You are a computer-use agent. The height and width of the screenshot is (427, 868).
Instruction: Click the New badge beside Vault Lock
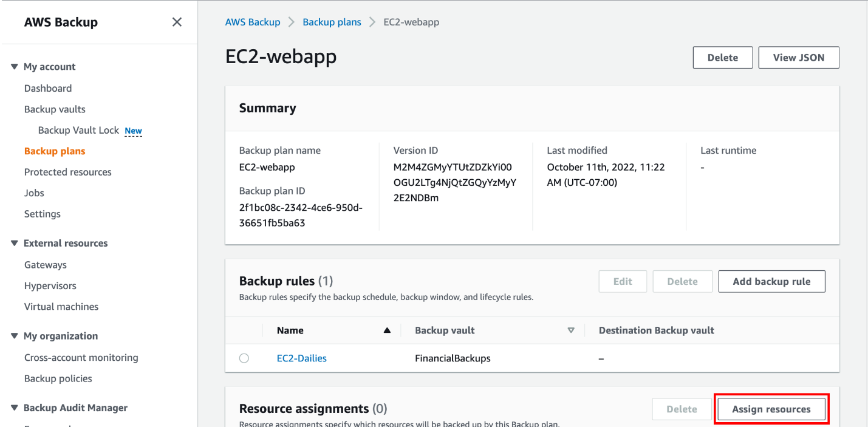[133, 131]
